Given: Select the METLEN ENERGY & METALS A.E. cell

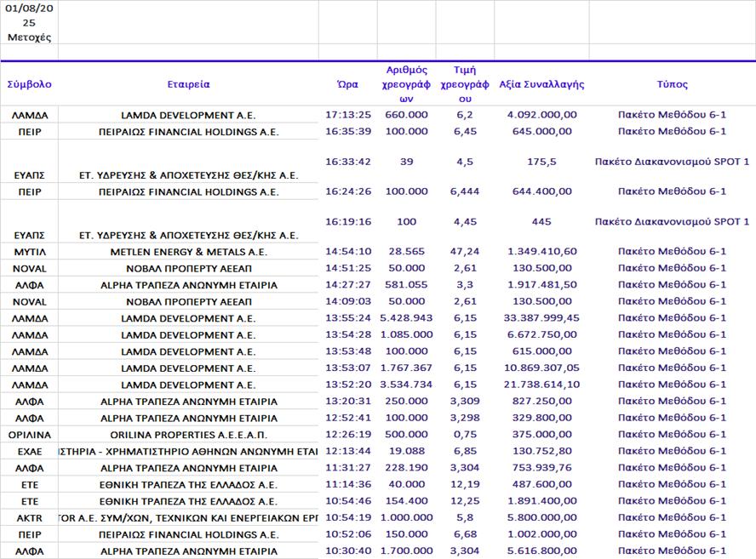Looking at the screenshot, I should coord(188,252).
